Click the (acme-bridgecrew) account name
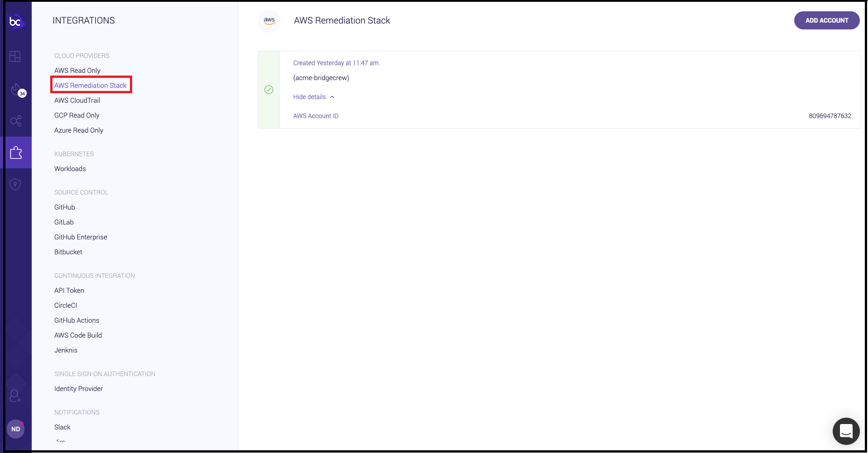868x453 pixels. pyautogui.click(x=321, y=78)
